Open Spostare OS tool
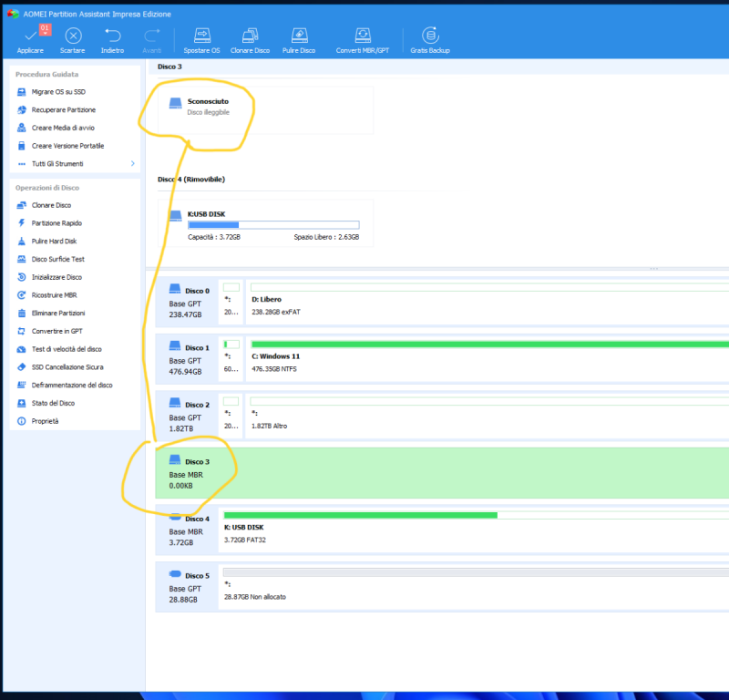This screenshot has height=700, width=729. point(201,40)
